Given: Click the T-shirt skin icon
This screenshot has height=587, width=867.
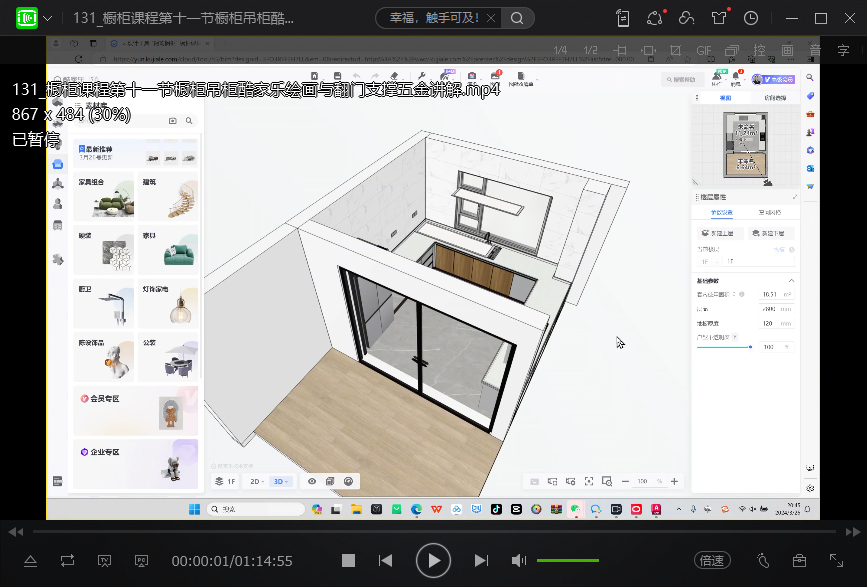Looking at the screenshot, I should coord(719,18).
